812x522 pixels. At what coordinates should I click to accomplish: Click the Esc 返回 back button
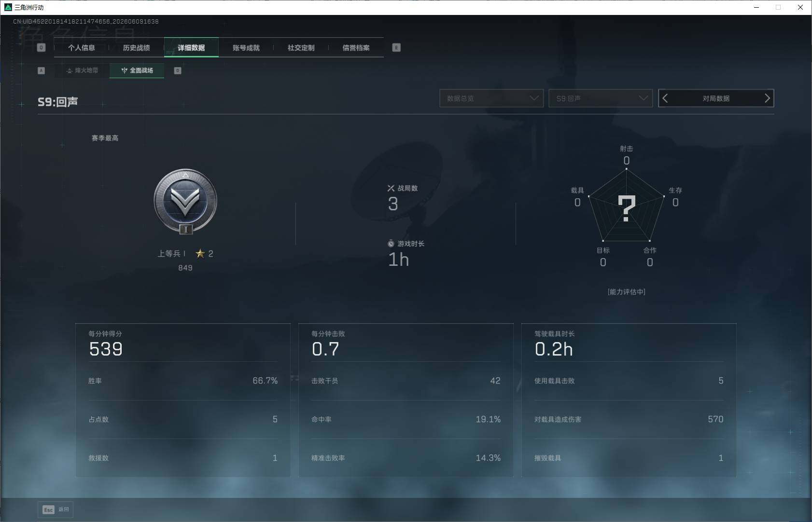(56, 509)
